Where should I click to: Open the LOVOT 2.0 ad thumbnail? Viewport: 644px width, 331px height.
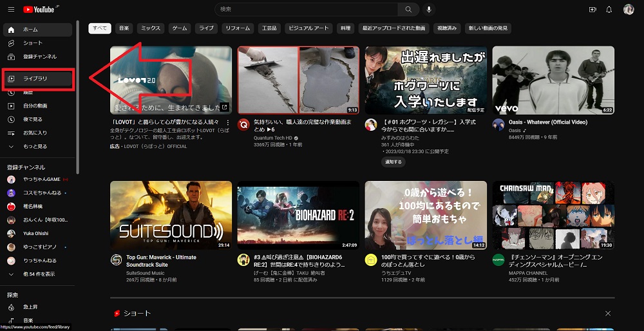(171, 80)
